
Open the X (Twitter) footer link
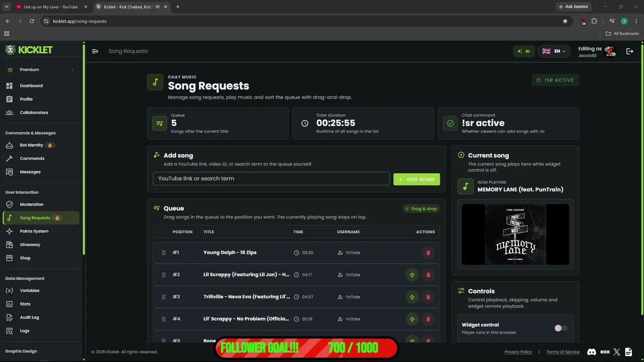click(617, 352)
